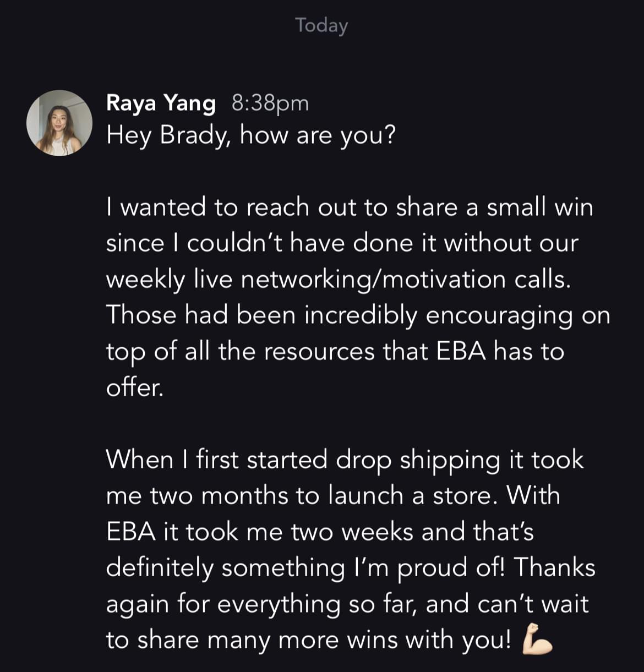Click the greeting line "Hey Brady, how are you?"
Screen dimensions: 644x672
(x=251, y=135)
